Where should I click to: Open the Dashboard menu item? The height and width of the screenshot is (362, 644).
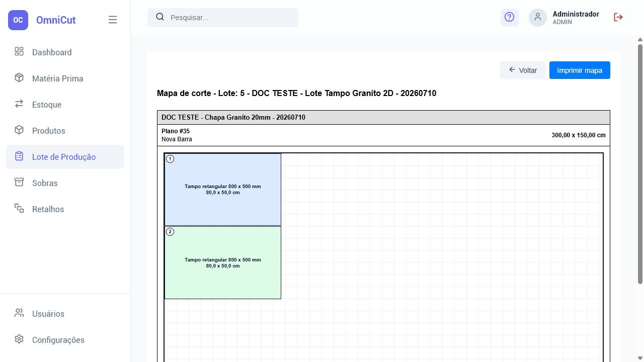coord(65,52)
